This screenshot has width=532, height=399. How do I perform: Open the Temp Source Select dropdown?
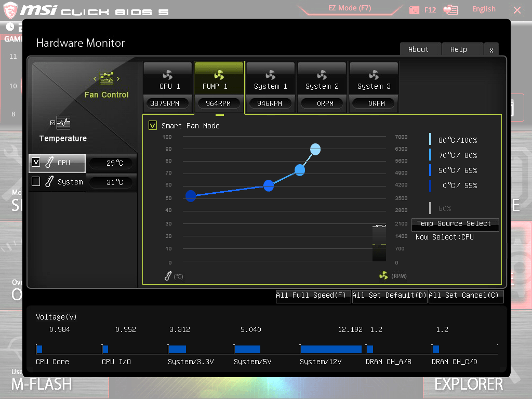pyautogui.click(x=455, y=224)
